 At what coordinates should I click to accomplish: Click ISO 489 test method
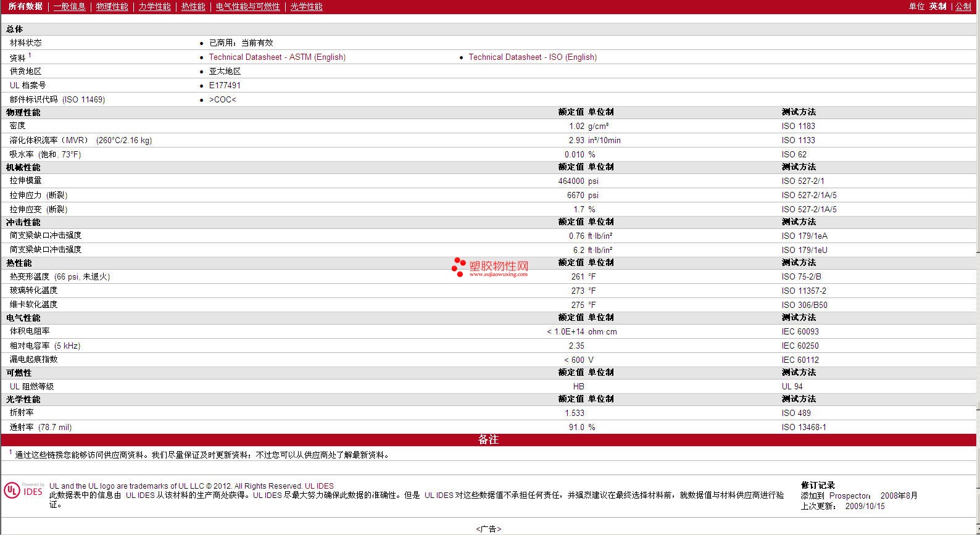[796, 413]
